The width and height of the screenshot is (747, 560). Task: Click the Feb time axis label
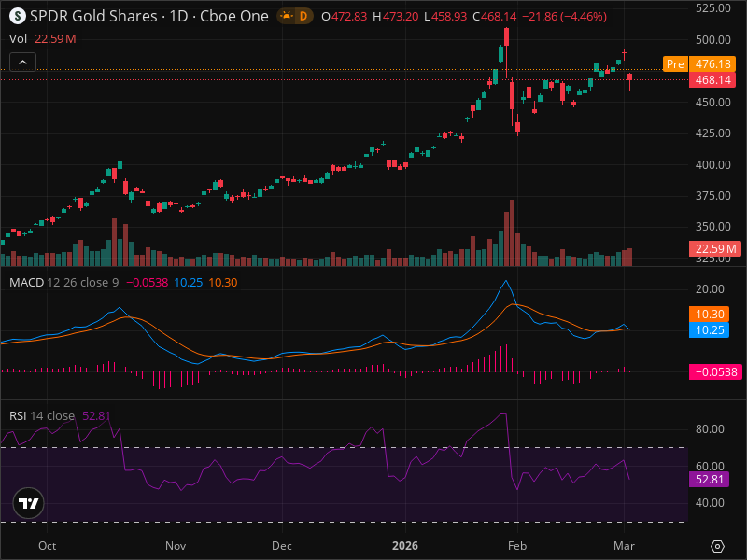[517, 546]
